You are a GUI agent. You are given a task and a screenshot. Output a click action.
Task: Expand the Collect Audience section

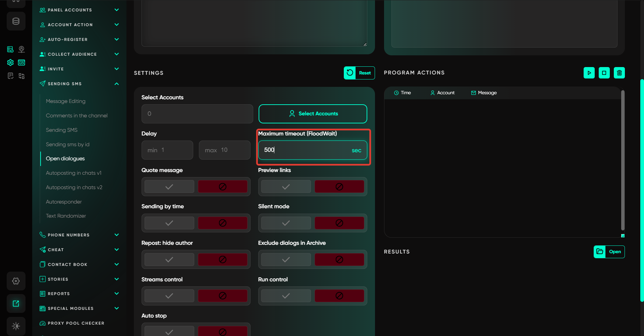116,54
